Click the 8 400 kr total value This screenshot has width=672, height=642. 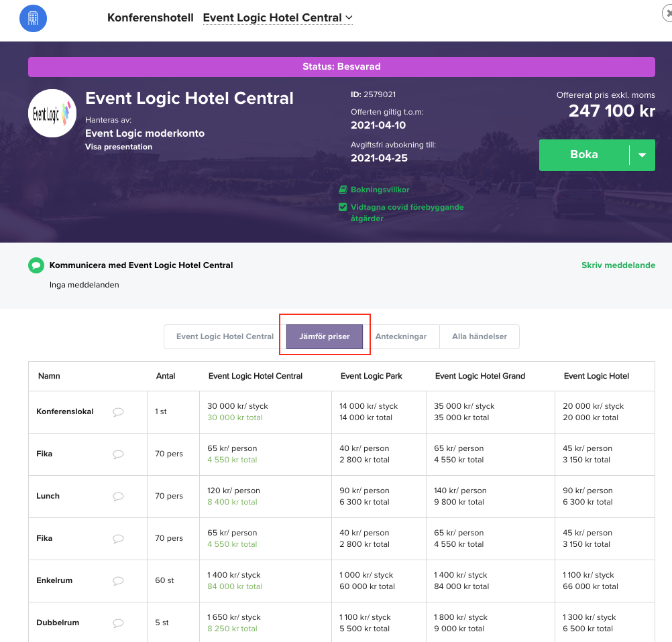232,502
